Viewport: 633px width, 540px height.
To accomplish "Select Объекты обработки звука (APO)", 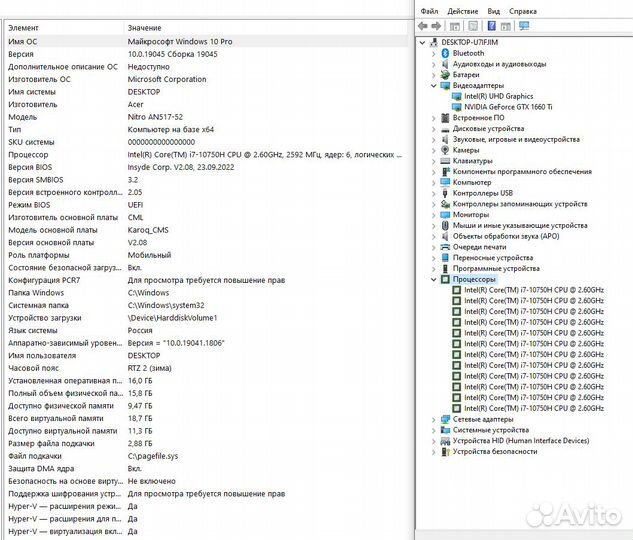I will [506, 236].
